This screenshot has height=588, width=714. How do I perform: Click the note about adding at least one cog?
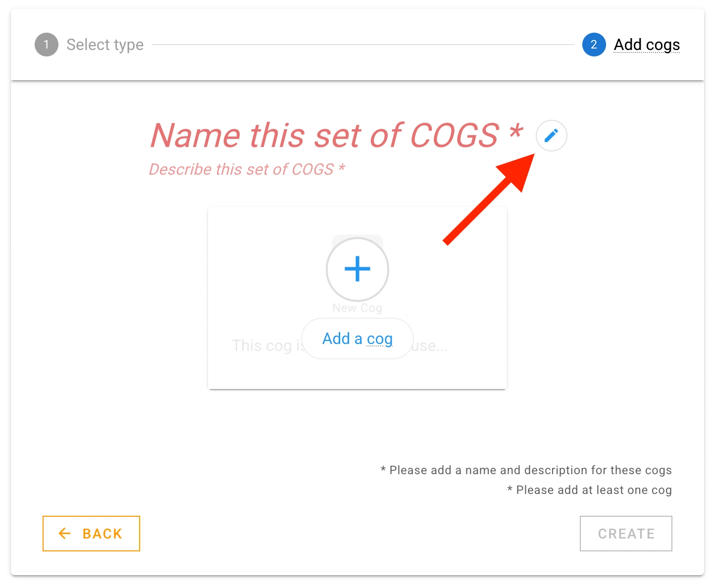(x=590, y=490)
